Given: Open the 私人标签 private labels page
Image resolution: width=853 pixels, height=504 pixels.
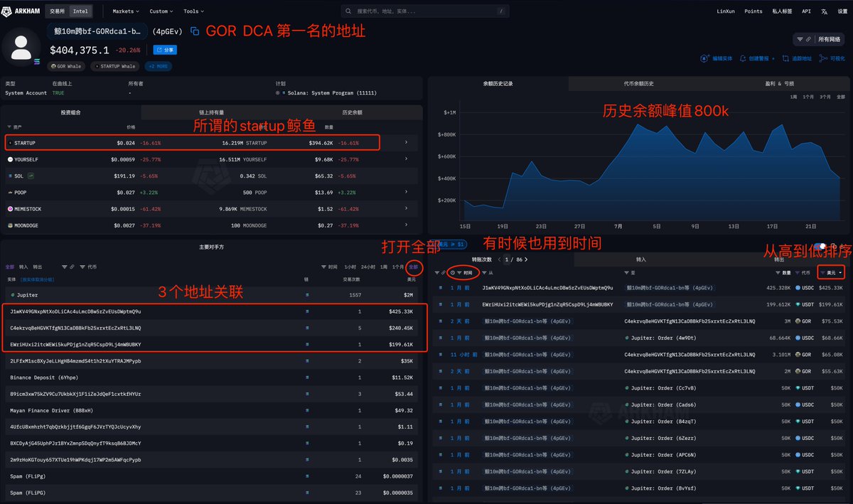Looking at the screenshot, I should click(x=782, y=11).
